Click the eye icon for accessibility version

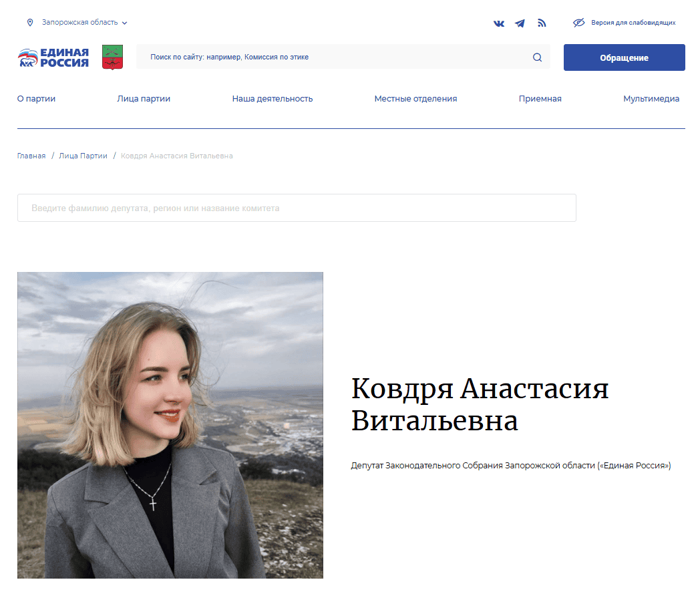[x=578, y=22]
